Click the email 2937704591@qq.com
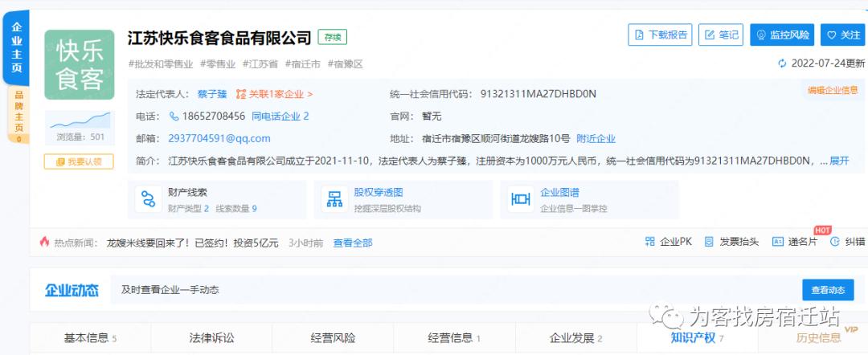This screenshot has width=868, height=355. coord(219,138)
